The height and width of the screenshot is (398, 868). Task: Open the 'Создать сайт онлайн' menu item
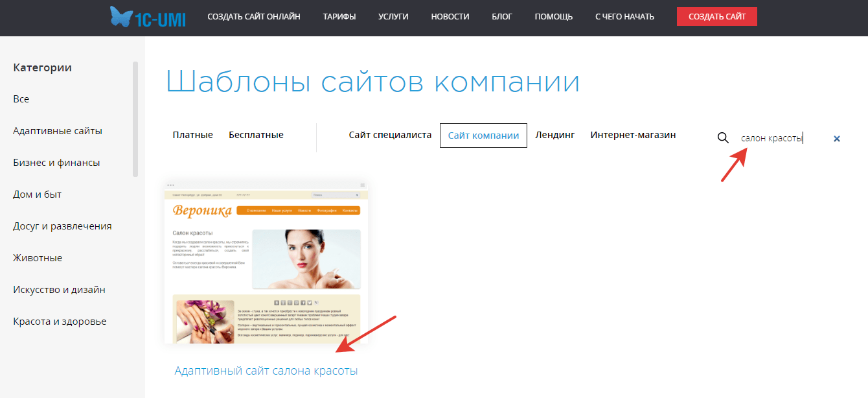(x=254, y=17)
